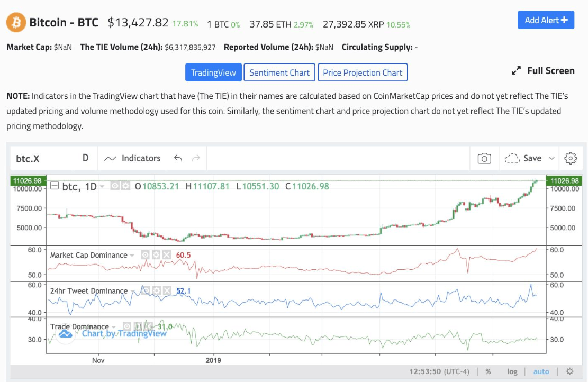Click the 12:53:50 (UTC-4) timezone
This screenshot has height=382, width=588.
click(x=439, y=371)
